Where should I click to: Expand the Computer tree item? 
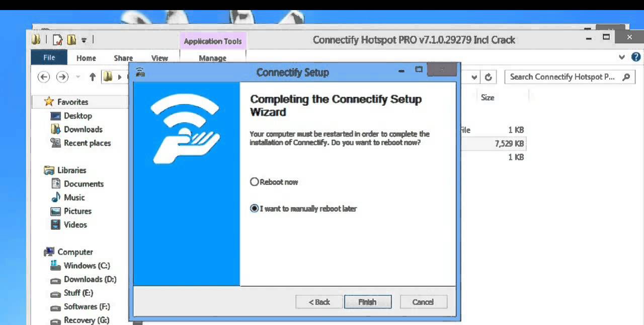[x=40, y=252]
